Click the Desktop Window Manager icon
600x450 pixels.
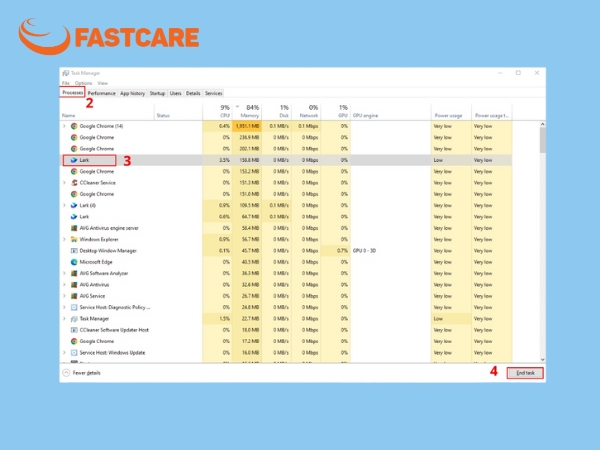click(x=74, y=251)
